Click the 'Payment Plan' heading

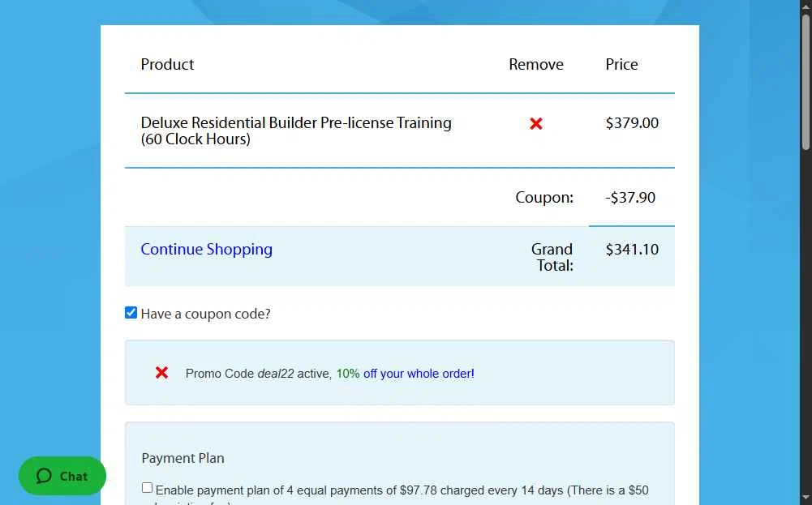(183, 459)
